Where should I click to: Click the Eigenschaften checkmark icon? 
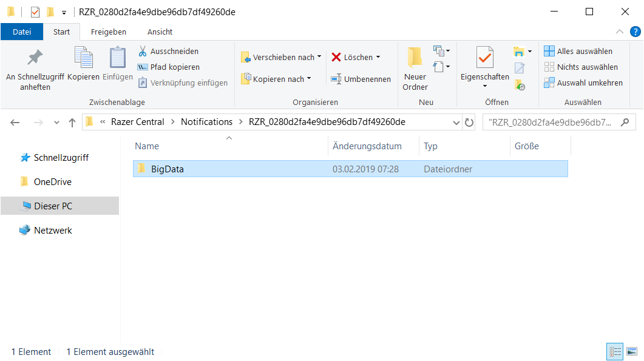click(x=484, y=57)
